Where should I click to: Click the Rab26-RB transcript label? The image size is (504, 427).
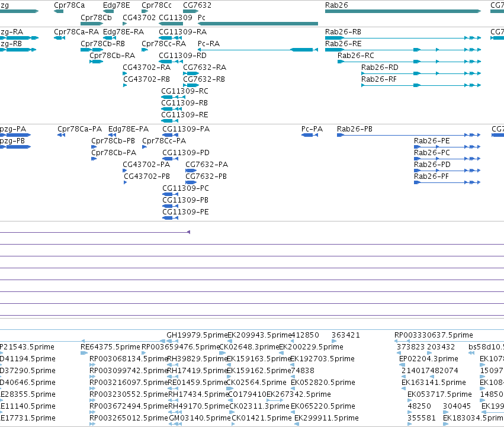(x=343, y=32)
